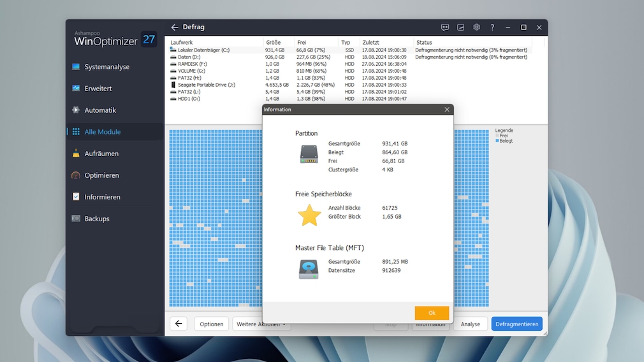Click the notes/edit icon in title bar
This screenshot has height=362, width=644.
(460, 27)
